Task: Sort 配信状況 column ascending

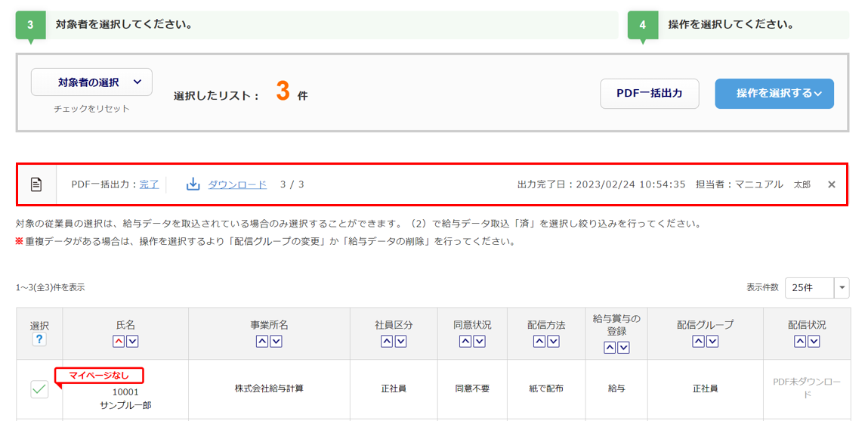Action: point(800,342)
